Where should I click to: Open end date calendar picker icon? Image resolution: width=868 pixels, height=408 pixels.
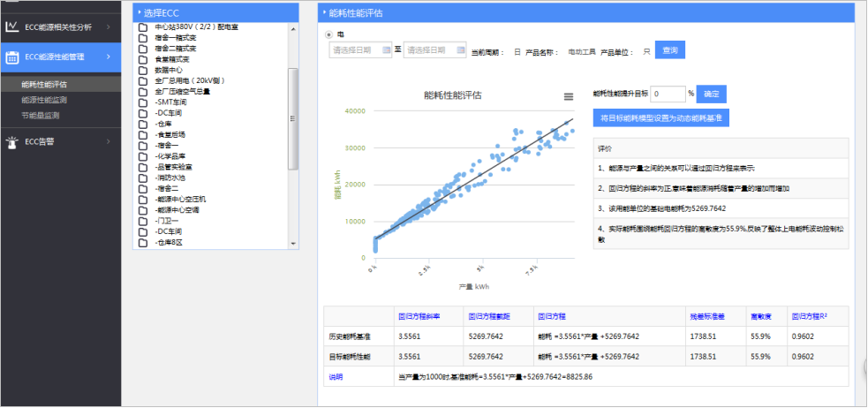point(459,50)
